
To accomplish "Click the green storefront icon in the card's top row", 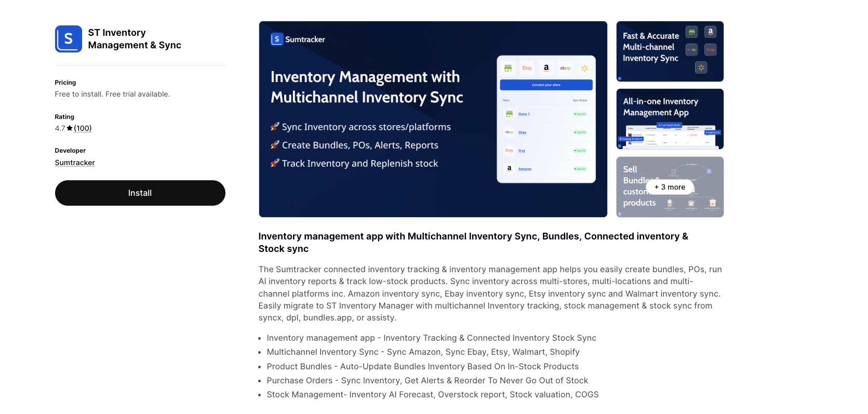I will pyautogui.click(x=508, y=68).
